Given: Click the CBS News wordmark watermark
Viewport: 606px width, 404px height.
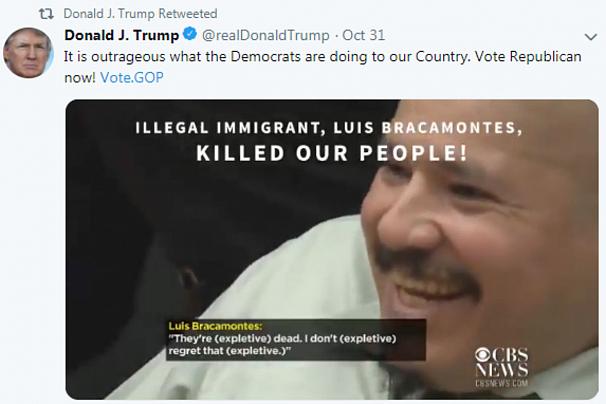Looking at the screenshot, I should (x=502, y=362).
